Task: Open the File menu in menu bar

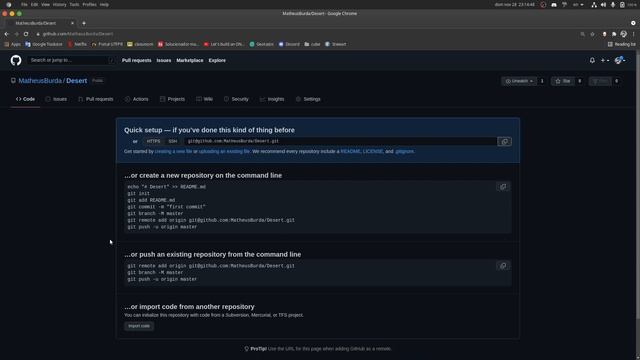Action: [24, 4]
